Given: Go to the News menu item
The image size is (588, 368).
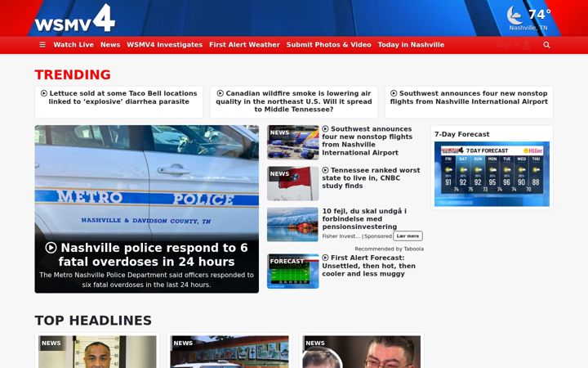Looking at the screenshot, I should pos(110,45).
